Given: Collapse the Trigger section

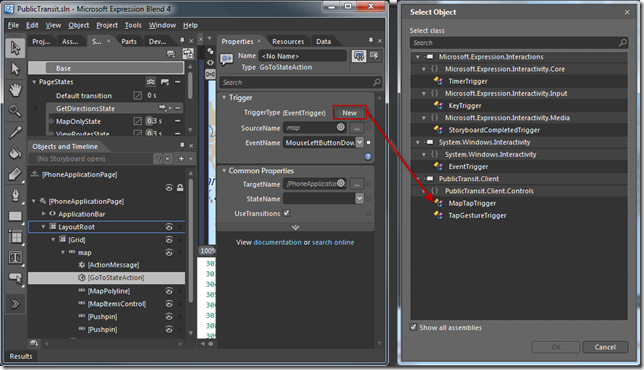Looking at the screenshot, I should pos(224,97).
